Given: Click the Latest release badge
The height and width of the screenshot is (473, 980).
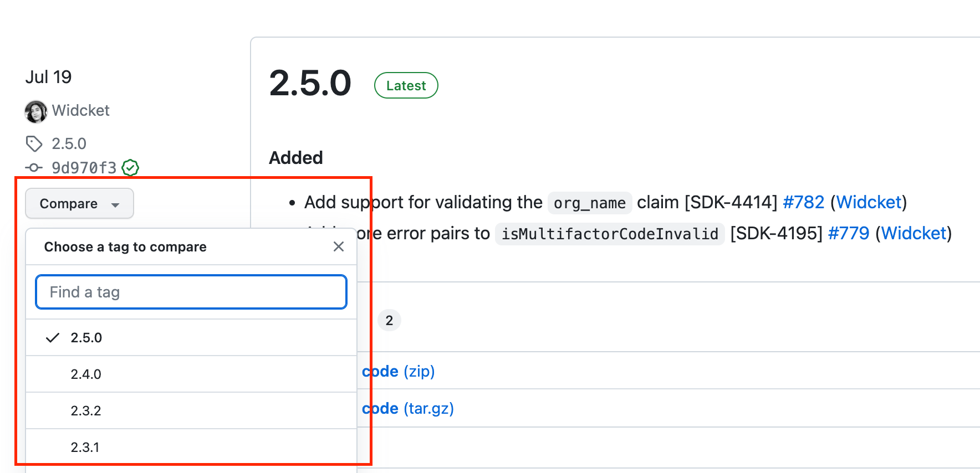Looking at the screenshot, I should [406, 85].
